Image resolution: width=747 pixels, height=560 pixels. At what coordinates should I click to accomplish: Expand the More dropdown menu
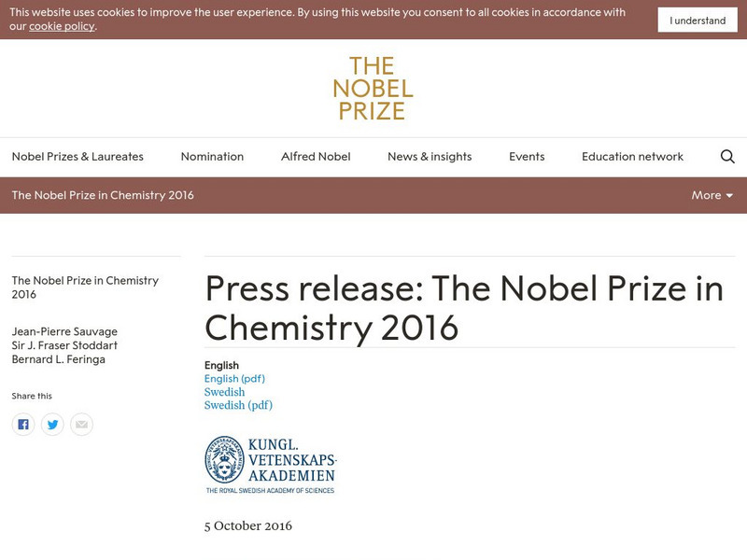tap(712, 195)
